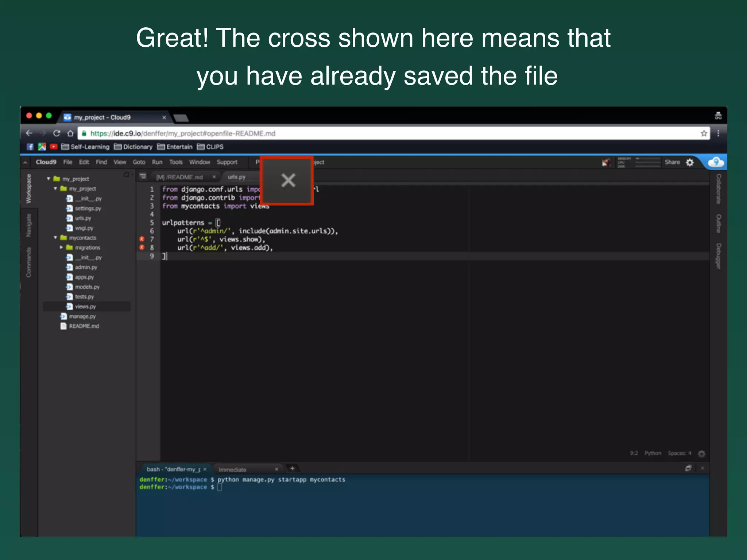This screenshot has height=560, width=747.
Task: Click the file tree settings gear icon
Action: point(127,175)
